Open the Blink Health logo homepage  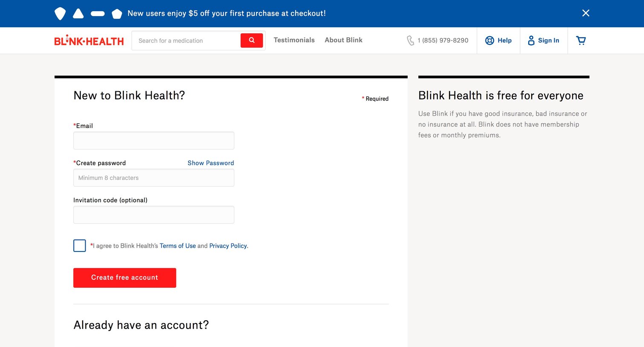[89, 40]
